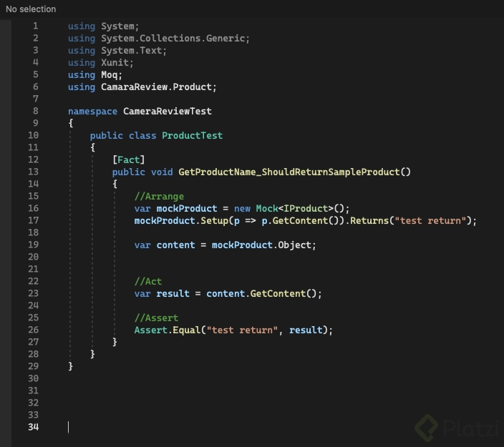The image size is (504, 447).
Task: Click 'public class' keywords on line 10
Action: point(123,135)
